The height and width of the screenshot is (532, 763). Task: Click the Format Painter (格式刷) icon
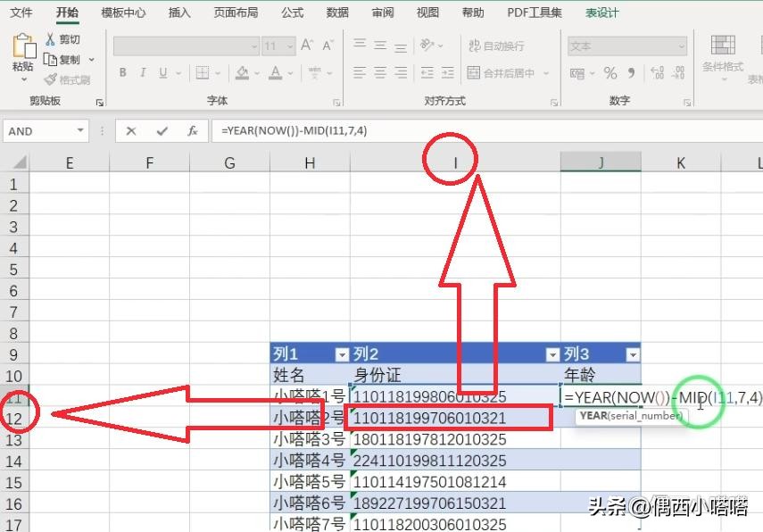click(49, 79)
